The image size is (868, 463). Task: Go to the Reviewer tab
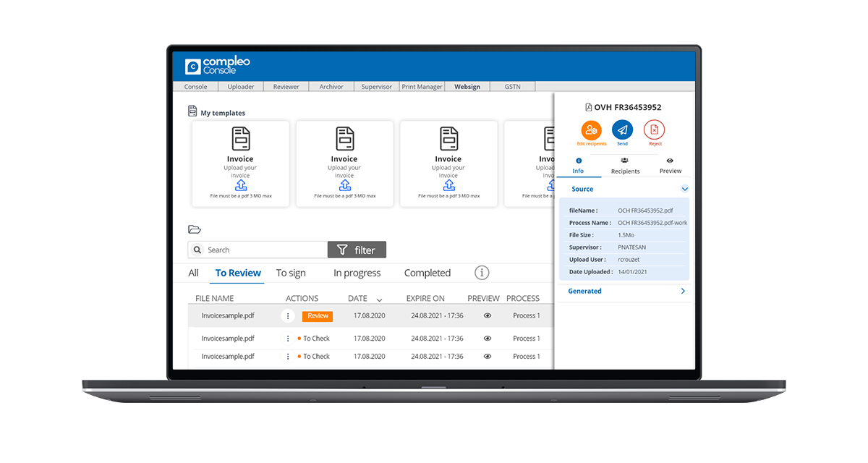[x=286, y=87]
